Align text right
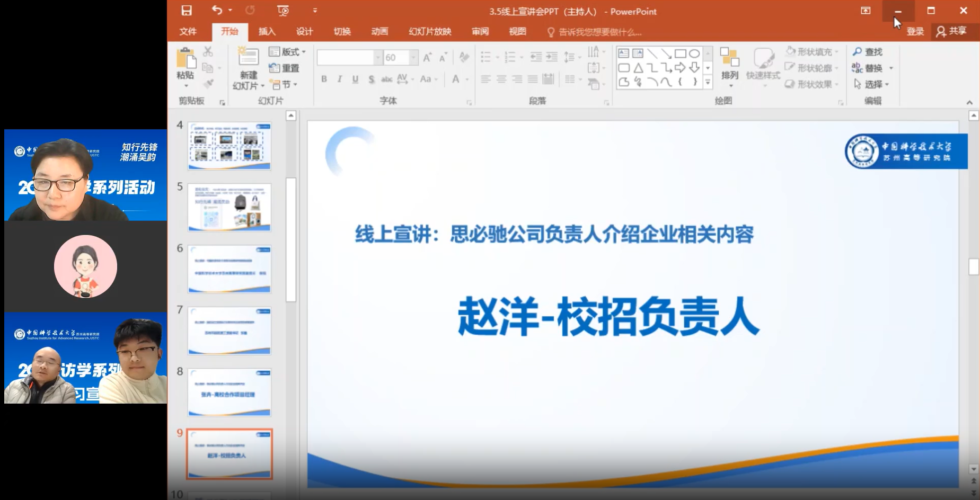980x500 pixels. 517,79
